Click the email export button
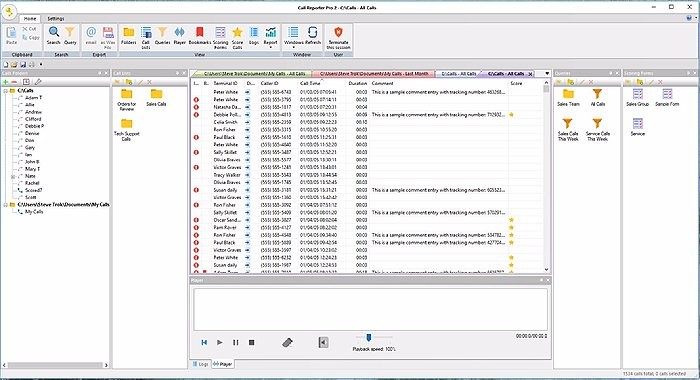 pos(91,36)
